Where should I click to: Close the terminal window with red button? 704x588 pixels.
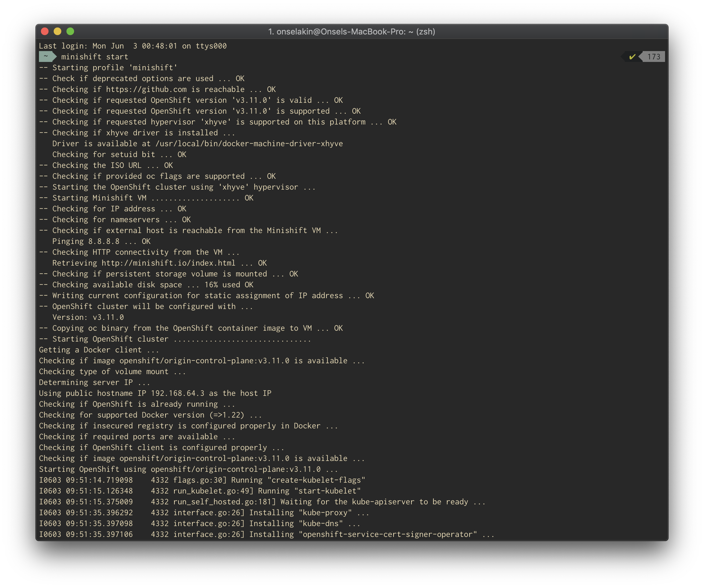click(45, 32)
